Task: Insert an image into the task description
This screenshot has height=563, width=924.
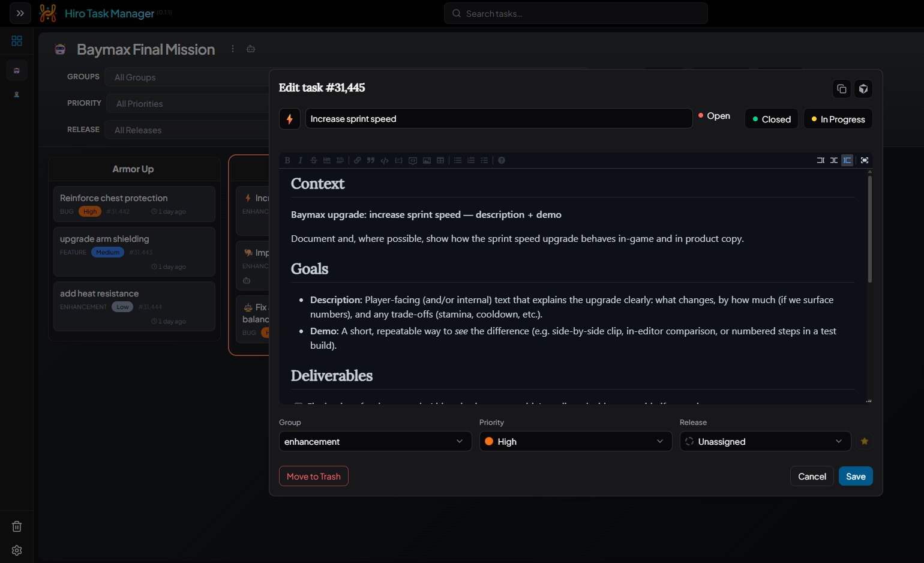Action: (x=427, y=160)
